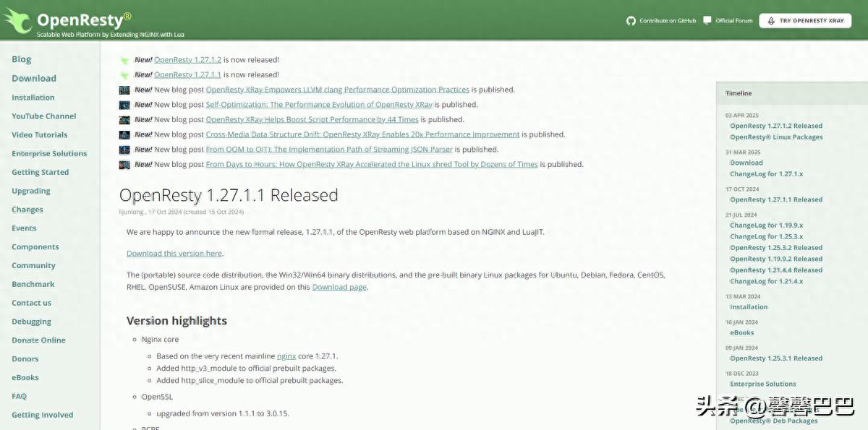This screenshot has height=430, width=868.
Task: Open Changes from the sidebar
Action: 27,210
